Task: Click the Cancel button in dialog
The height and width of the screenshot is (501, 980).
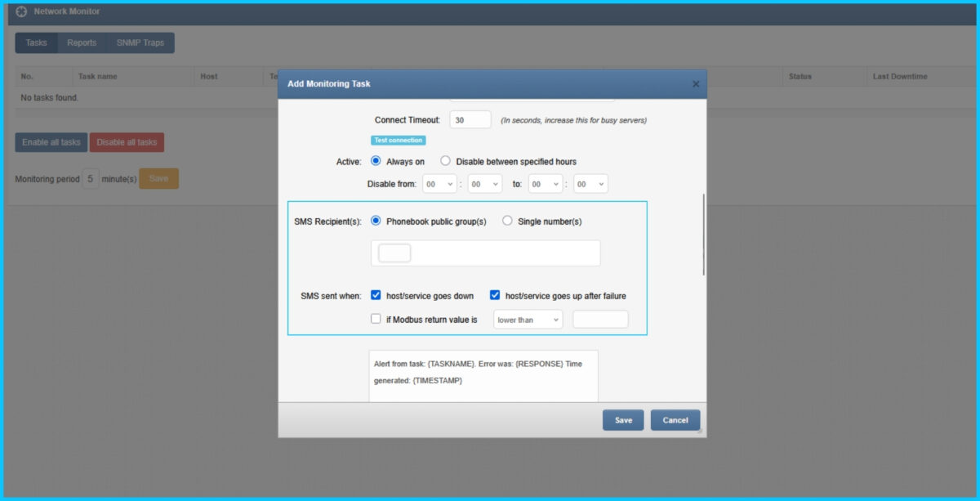Action: click(x=675, y=420)
